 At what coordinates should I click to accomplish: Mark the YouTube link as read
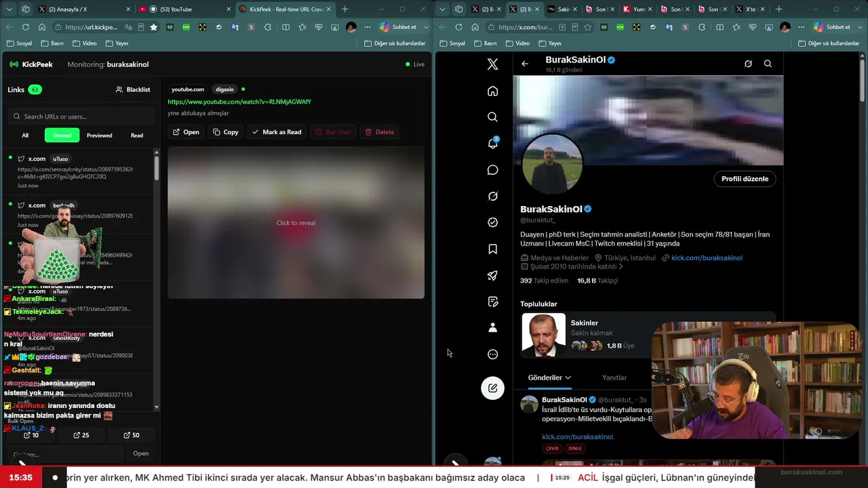[x=277, y=132]
